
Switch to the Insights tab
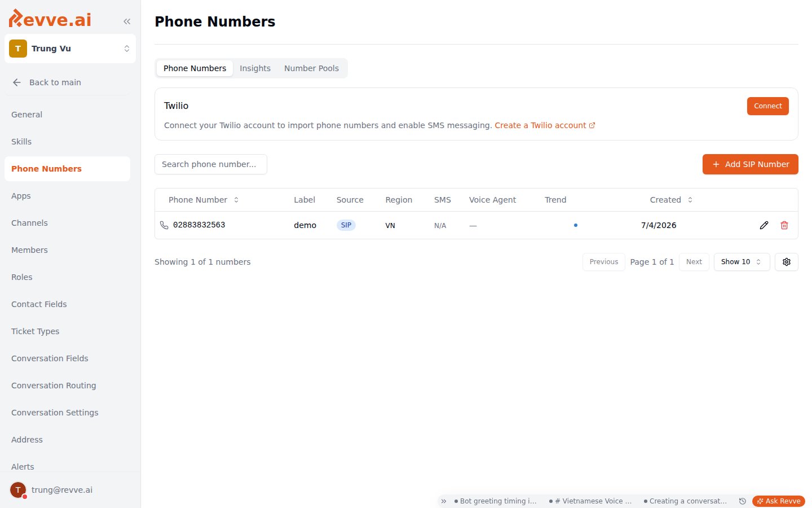click(255, 68)
